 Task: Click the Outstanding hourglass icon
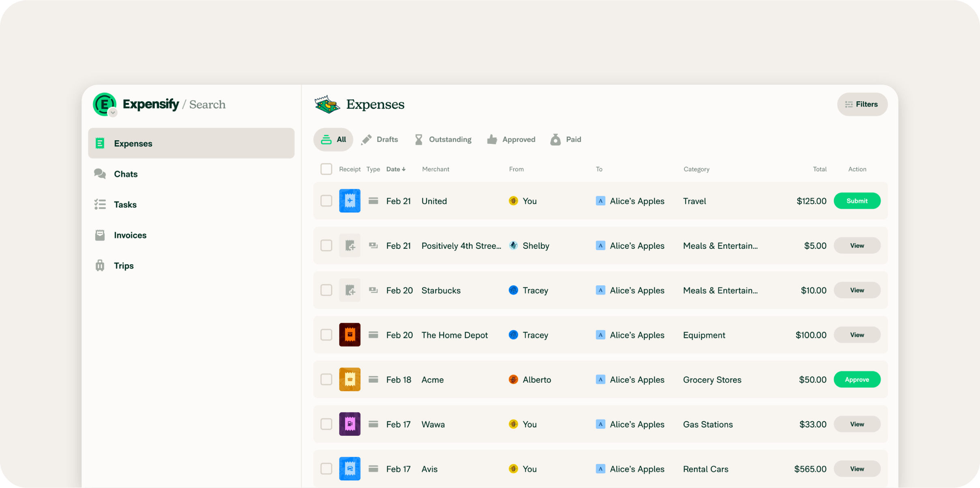click(x=419, y=139)
